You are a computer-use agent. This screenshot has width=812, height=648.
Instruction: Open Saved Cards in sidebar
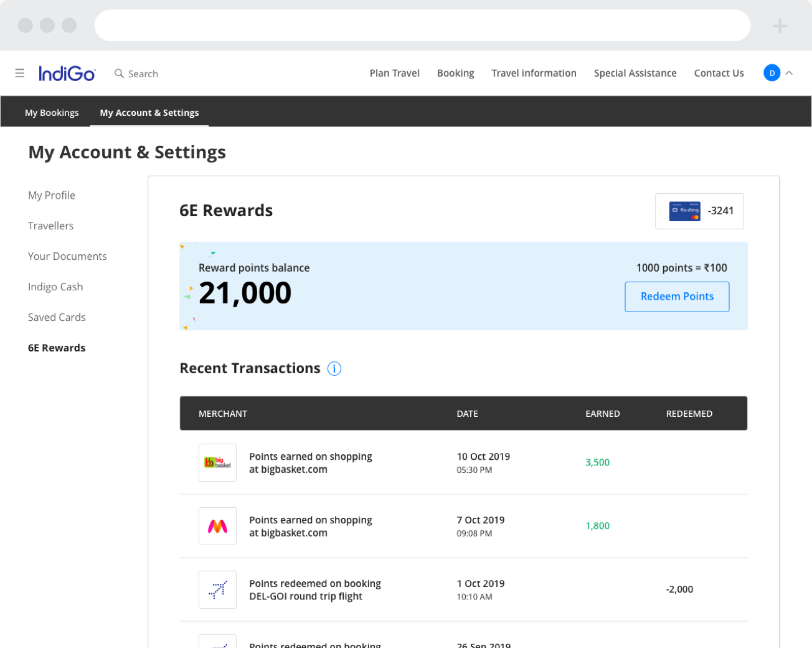click(x=57, y=317)
